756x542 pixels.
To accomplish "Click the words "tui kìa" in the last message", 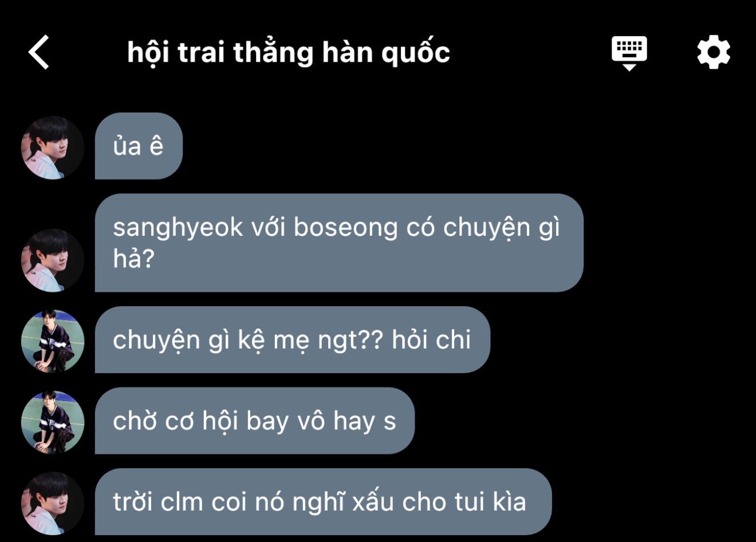I will (490, 502).
